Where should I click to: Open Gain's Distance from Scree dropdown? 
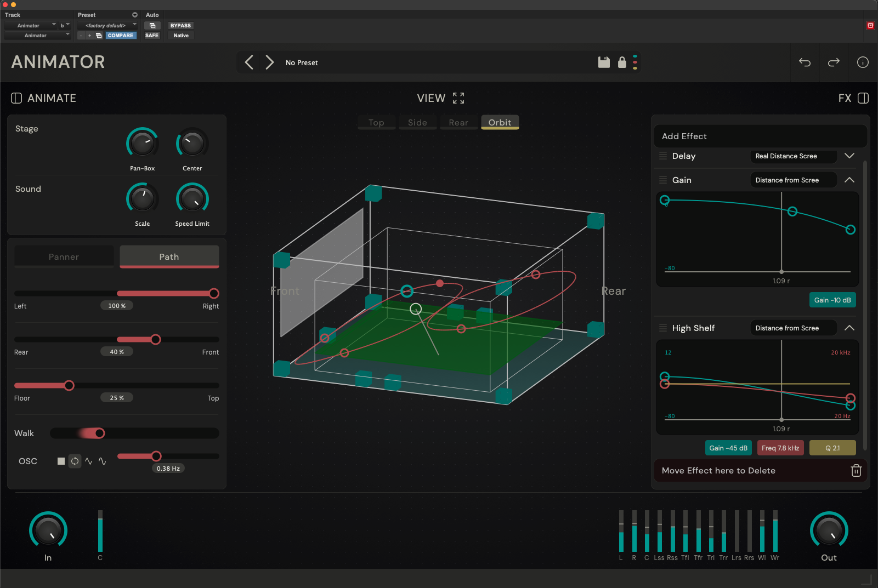pyautogui.click(x=793, y=180)
